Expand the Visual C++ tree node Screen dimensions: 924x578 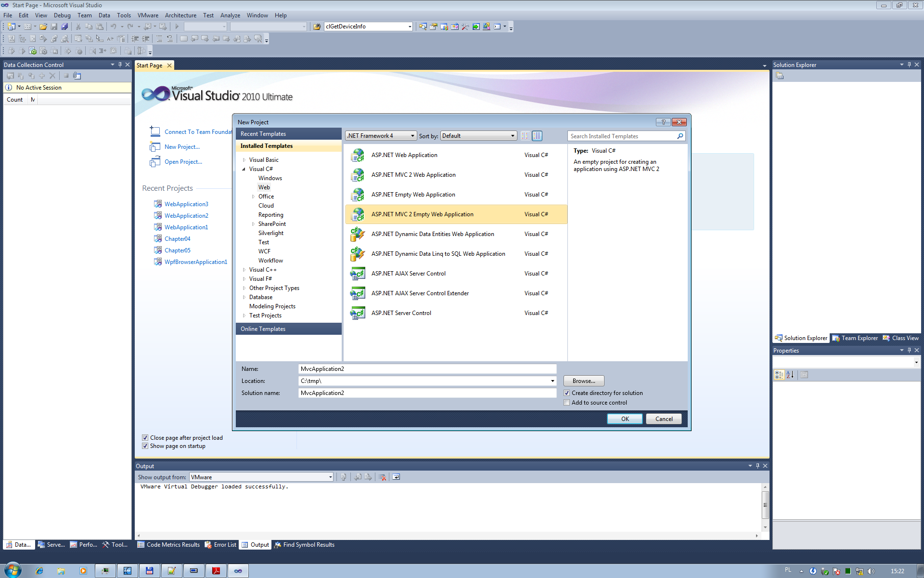tap(244, 270)
